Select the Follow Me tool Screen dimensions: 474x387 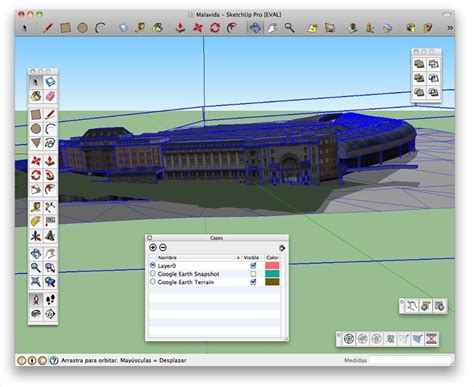click(x=50, y=175)
